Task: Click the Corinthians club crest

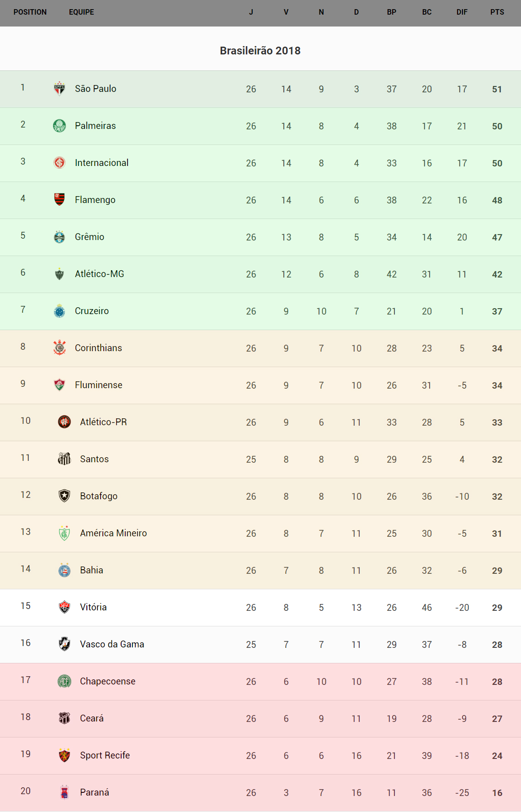Action: click(59, 347)
